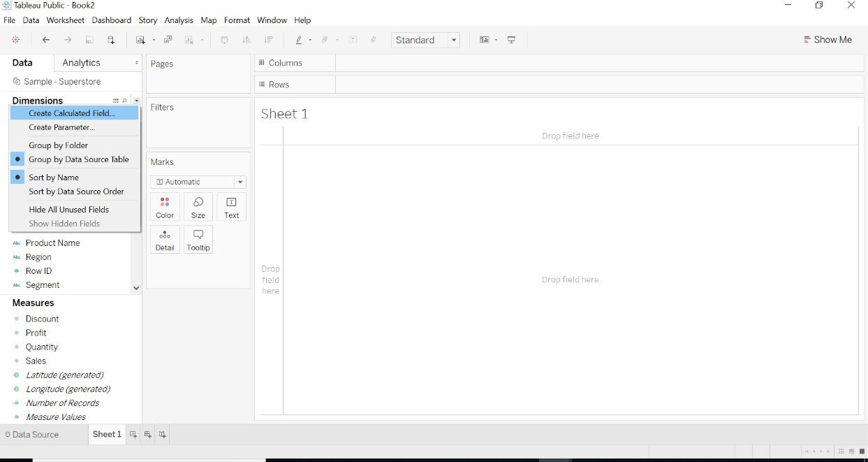Choose Hide All Unused Fields entry

(74, 210)
